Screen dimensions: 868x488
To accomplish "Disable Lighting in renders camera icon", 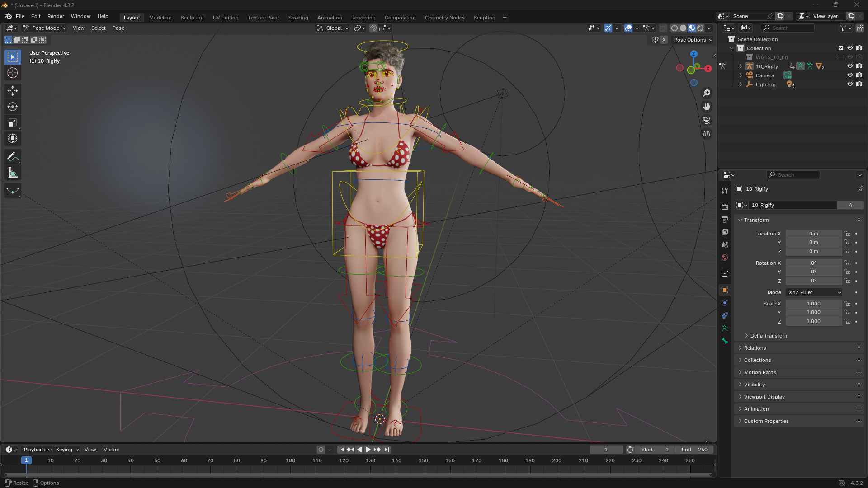I will (x=859, y=84).
